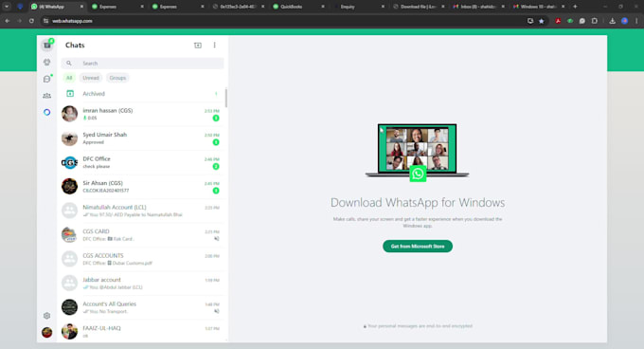Go back in browser history
This screenshot has height=349, width=644.
pos(8,21)
